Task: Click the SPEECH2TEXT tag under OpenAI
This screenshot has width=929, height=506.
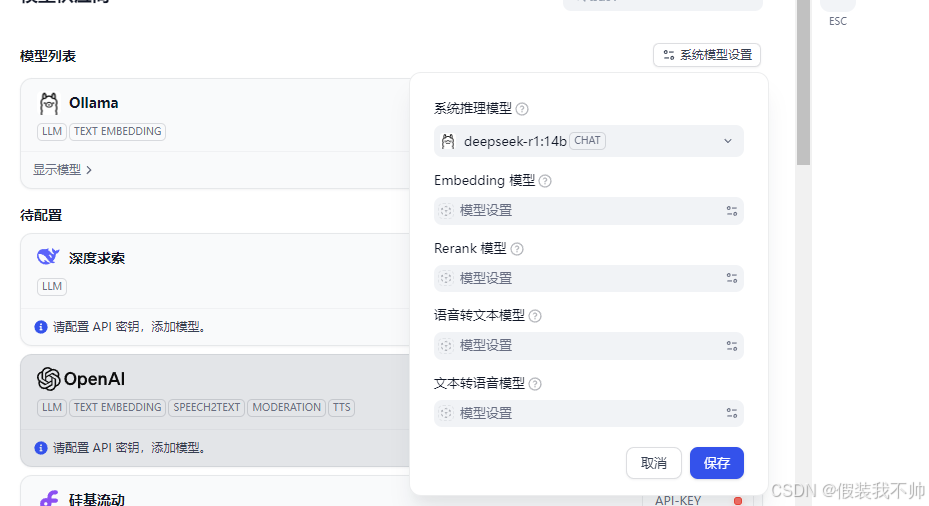Action: (206, 408)
